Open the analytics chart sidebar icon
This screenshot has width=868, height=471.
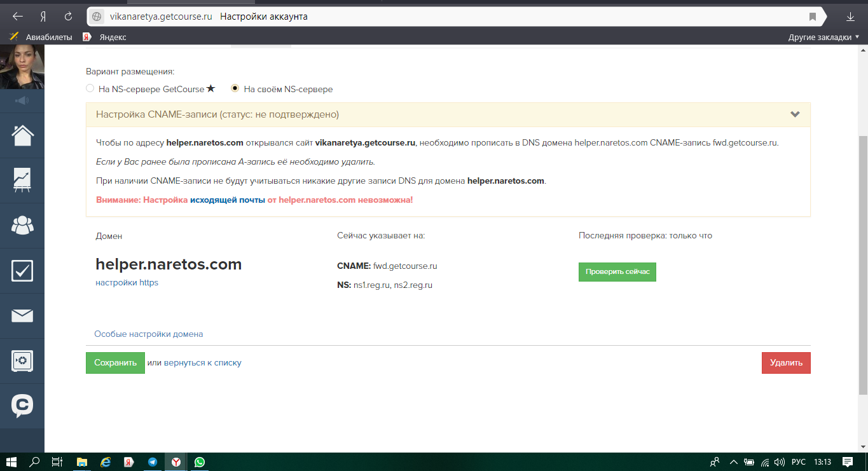22,181
